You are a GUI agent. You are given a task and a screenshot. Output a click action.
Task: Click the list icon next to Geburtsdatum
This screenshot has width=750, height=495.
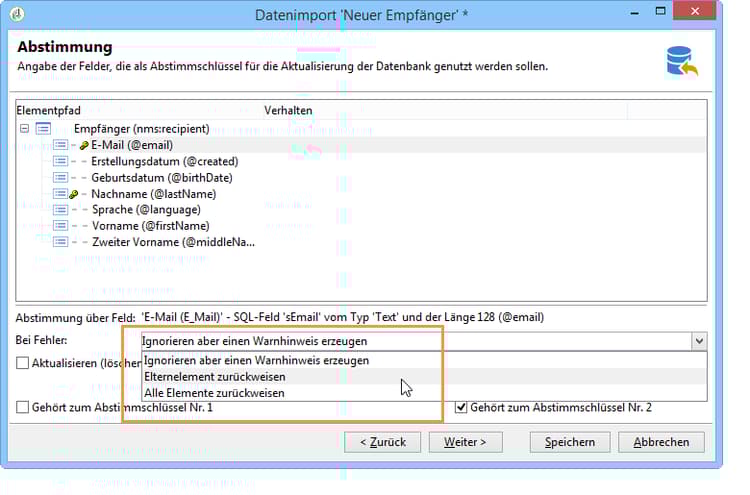tap(60, 178)
